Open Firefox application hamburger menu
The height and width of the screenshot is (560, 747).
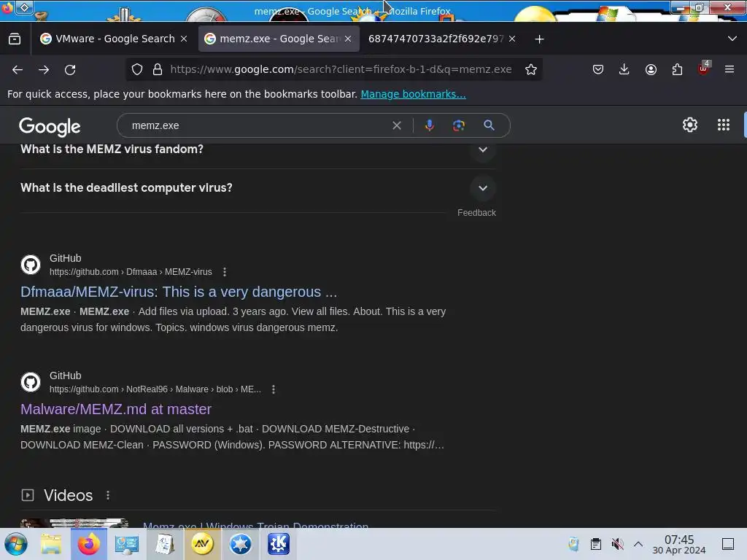tap(729, 69)
